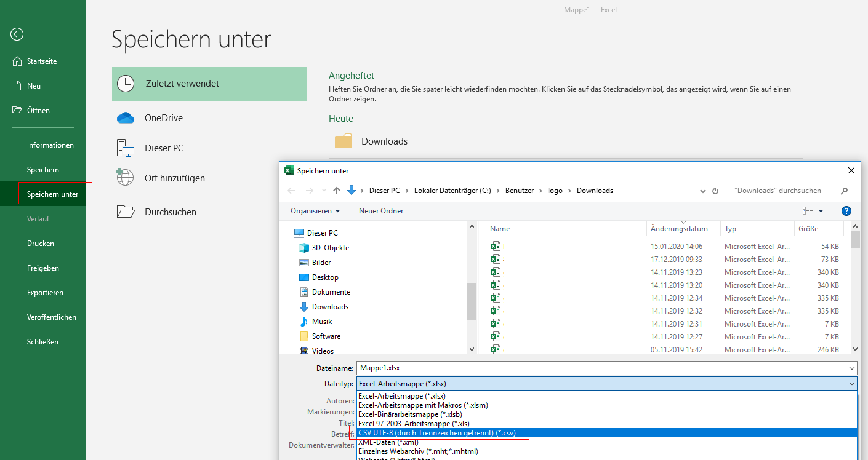Open the Organisieren dropdown menu
This screenshot has width=868, height=460.
315,211
